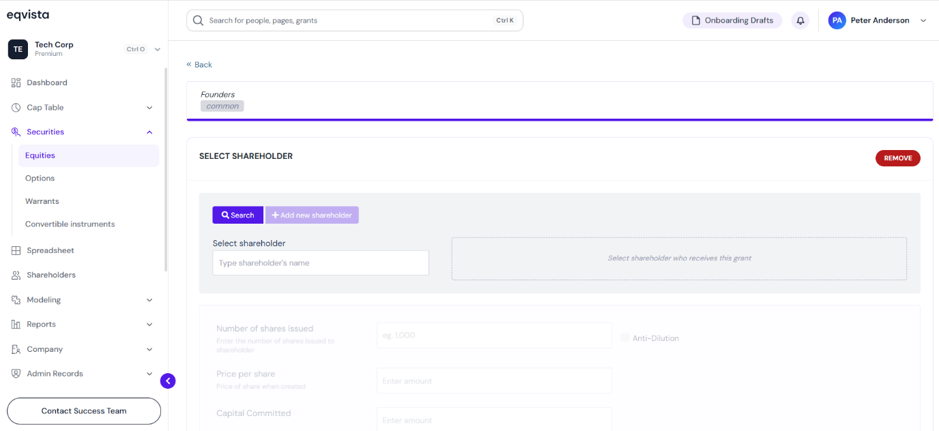Image resolution: width=939 pixels, height=431 pixels.
Task: Select Equities in the sidebar
Action: [89, 156]
